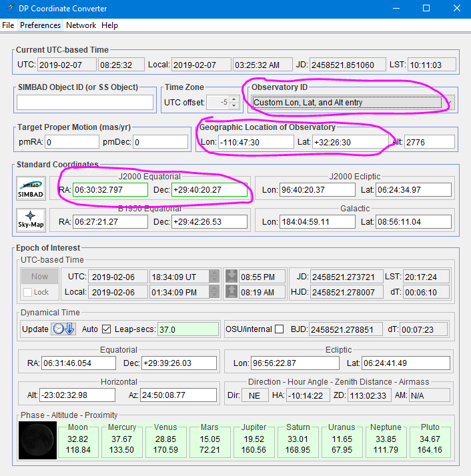The height and width of the screenshot is (476, 471).
Task: Open the Preferences menu
Action: (40, 25)
